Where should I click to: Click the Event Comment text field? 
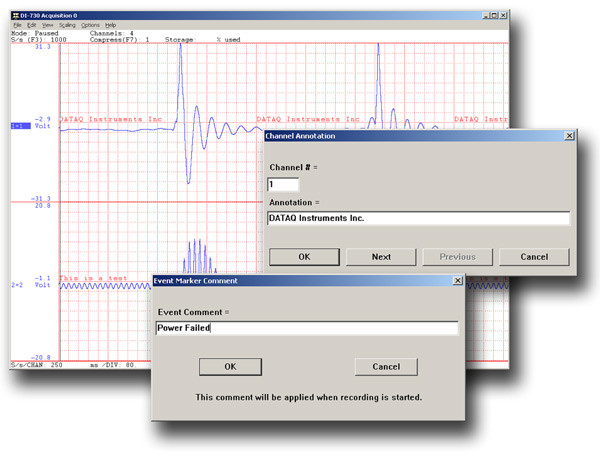(x=307, y=328)
